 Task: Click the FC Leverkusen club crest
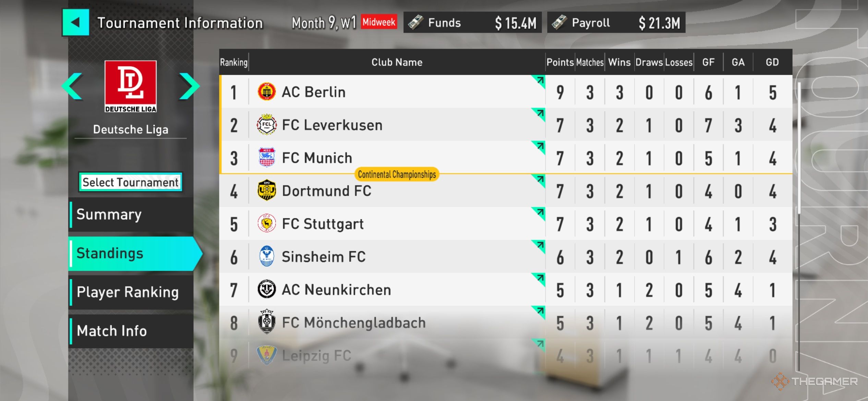(x=266, y=125)
